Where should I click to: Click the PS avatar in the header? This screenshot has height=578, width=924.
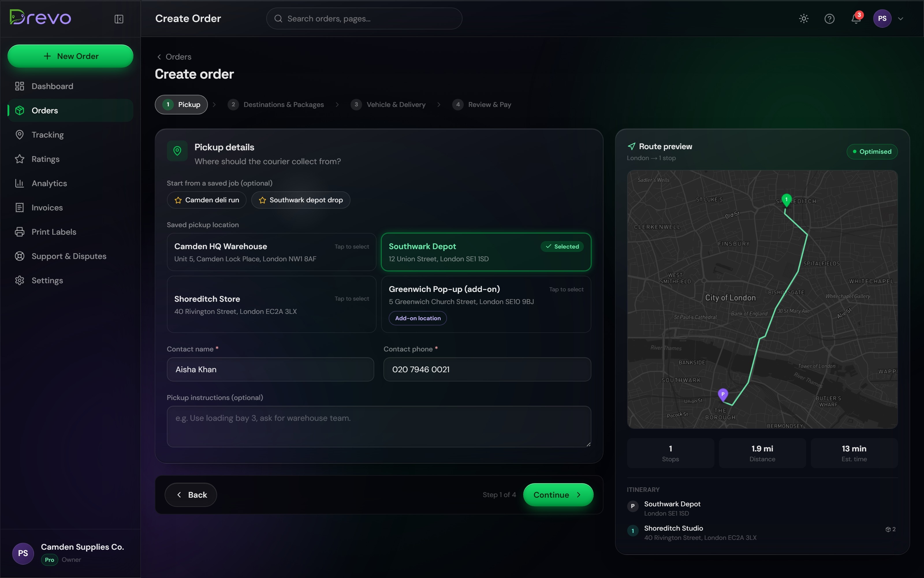(x=882, y=18)
